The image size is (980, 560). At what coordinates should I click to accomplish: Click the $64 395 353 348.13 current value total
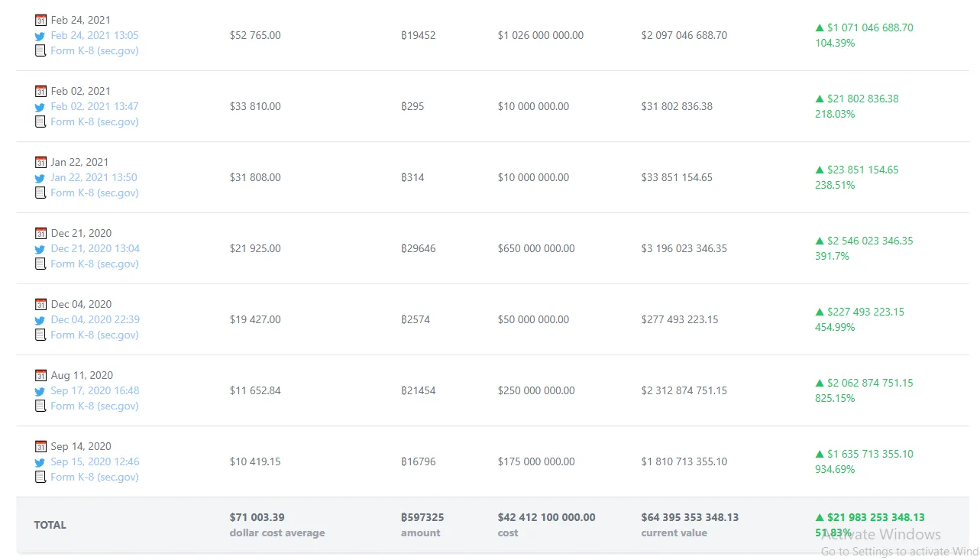coord(690,517)
